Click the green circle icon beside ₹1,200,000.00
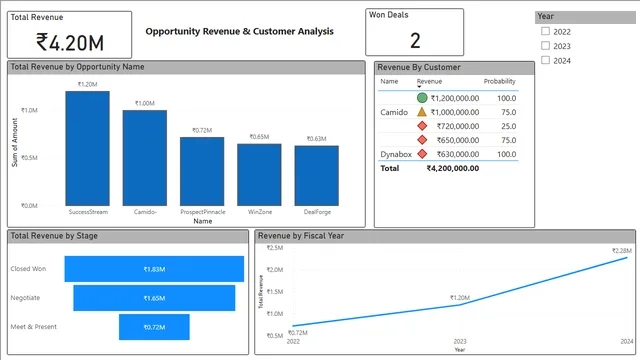The height and width of the screenshot is (360, 640). (x=422, y=98)
